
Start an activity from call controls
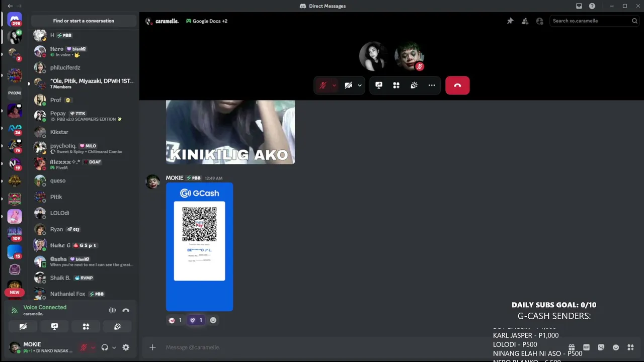pyautogui.click(x=396, y=85)
